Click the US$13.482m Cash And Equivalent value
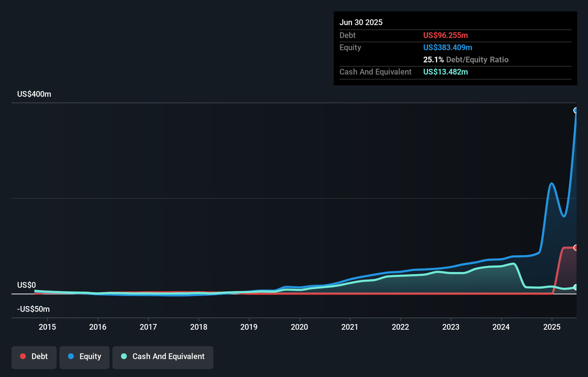The width and height of the screenshot is (588, 377). click(445, 72)
